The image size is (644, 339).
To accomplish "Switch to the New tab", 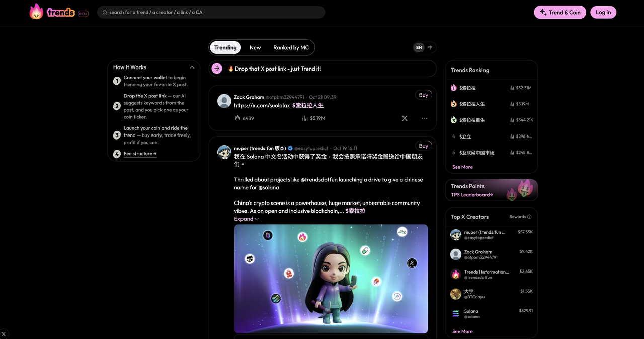I will pyautogui.click(x=255, y=47).
